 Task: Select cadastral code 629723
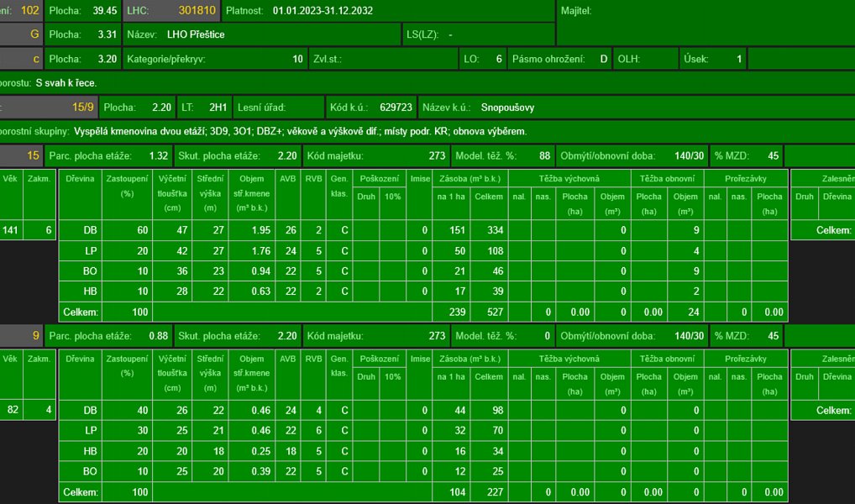396,108
